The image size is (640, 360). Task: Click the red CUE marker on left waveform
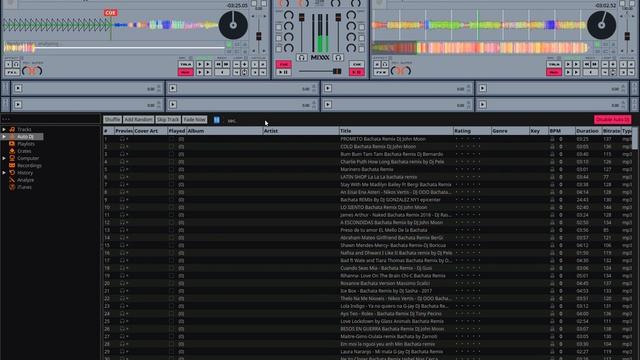pyautogui.click(x=110, y=13)
